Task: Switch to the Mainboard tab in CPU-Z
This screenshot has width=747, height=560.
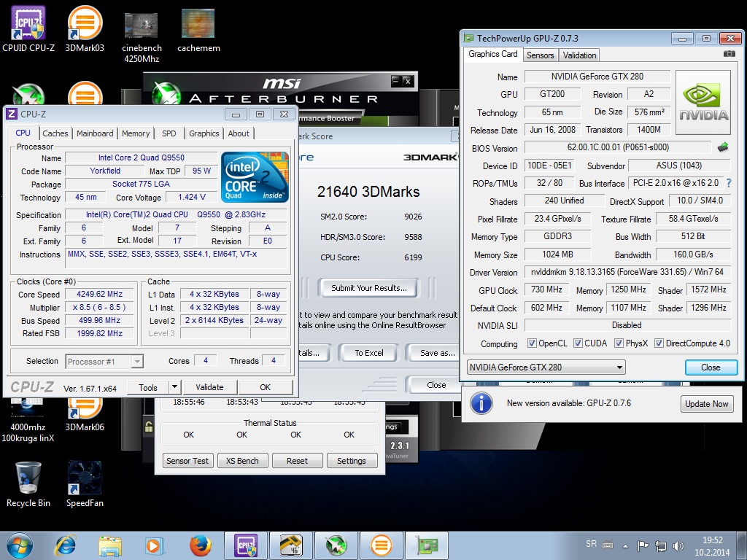Action: (x=95, y=133)
